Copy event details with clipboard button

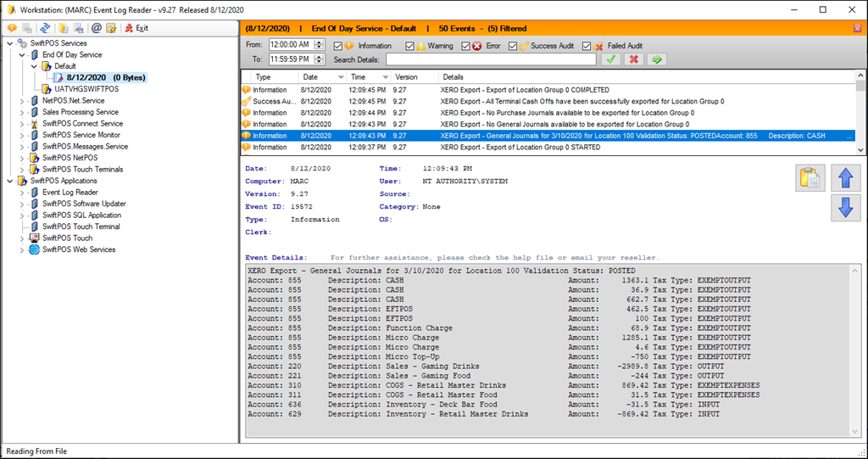810,178
